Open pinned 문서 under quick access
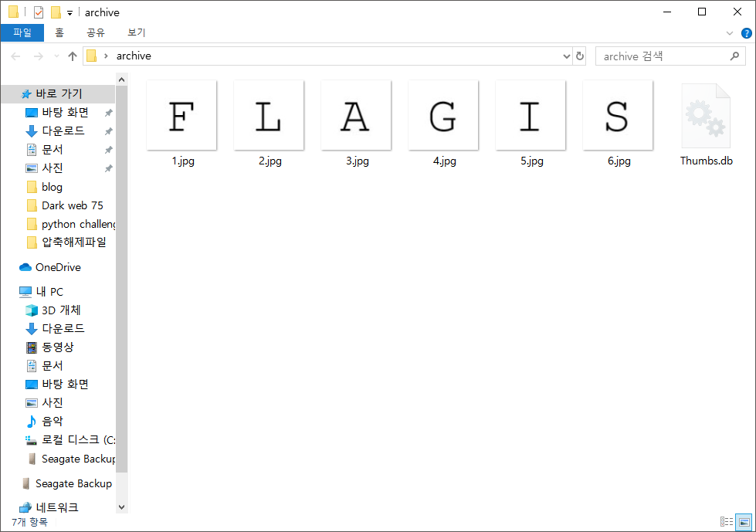This screenshot has height=532, width=756. click(x=53, y=149)
